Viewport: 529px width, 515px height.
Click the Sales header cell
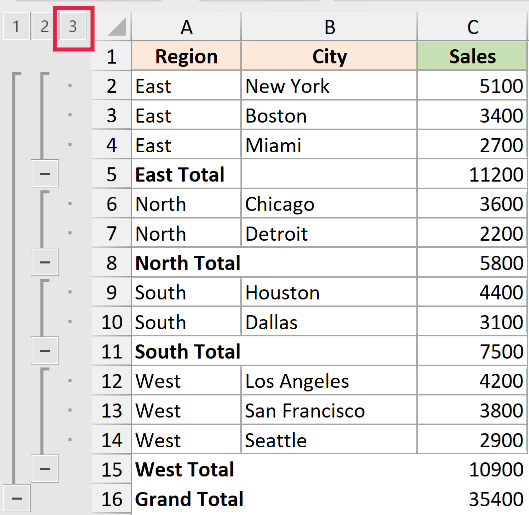coord(472,56)
